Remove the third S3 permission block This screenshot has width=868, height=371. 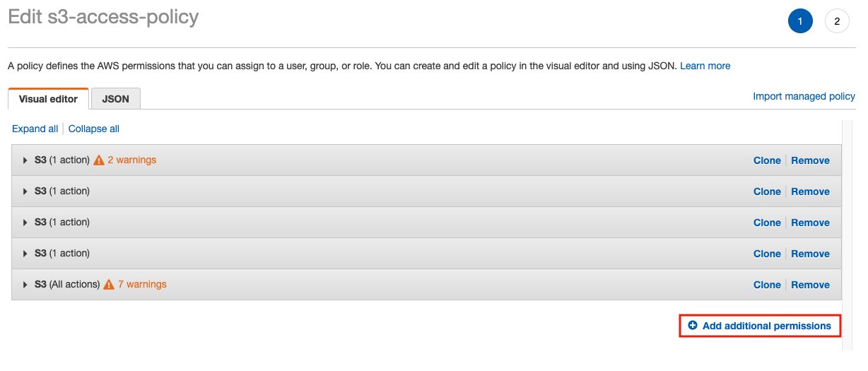coord(810,223)
